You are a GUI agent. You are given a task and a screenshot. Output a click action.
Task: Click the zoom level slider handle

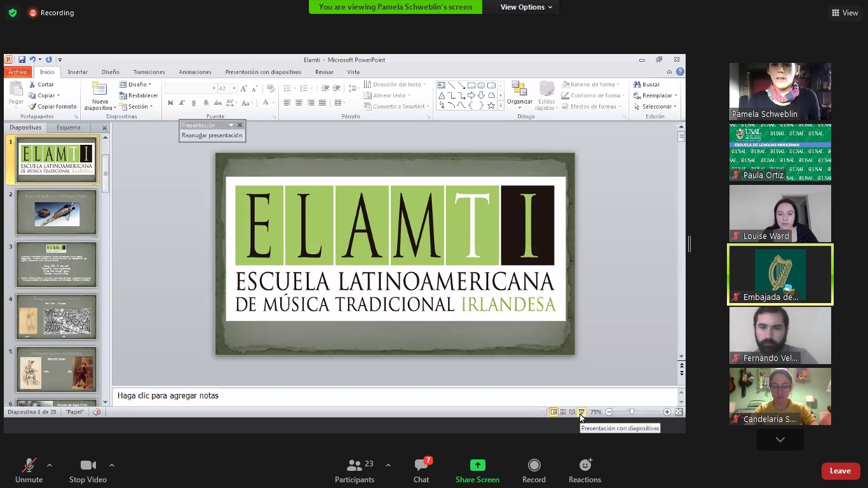(632, 412)
